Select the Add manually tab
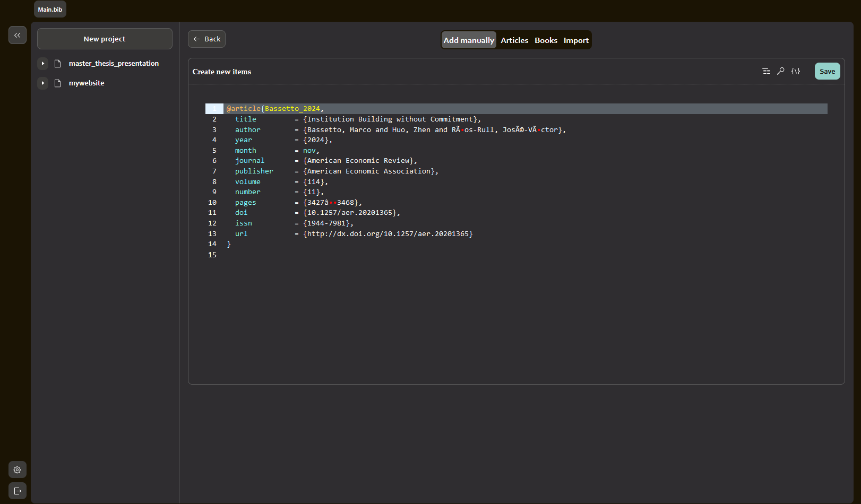 [x=469, y=40]
